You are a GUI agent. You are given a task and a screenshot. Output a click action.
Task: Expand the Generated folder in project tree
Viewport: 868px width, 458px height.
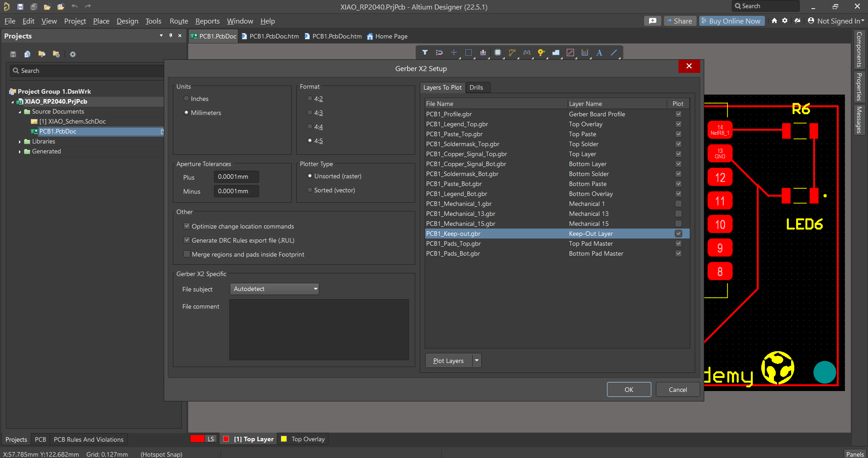(x=20, y=152)
